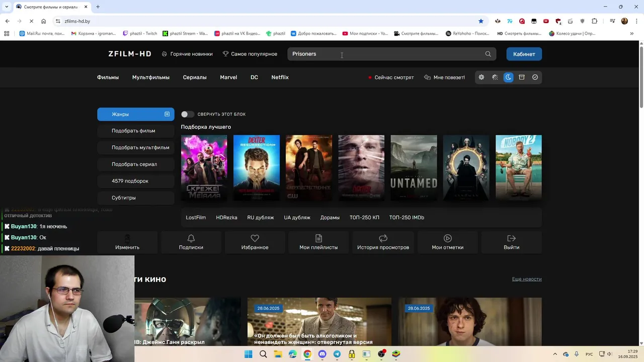Open the Marvel section
Screen dimensions: 644x362
pyautogui.click(x=228, y=77)
